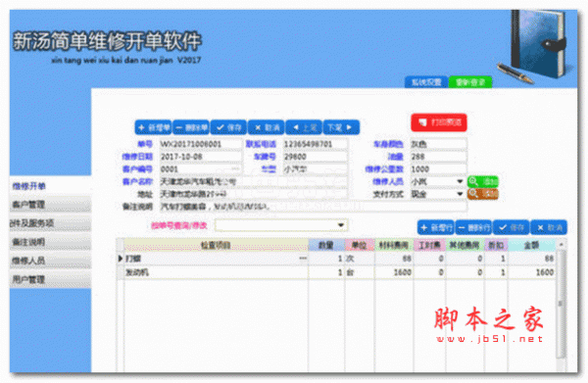
Task: Select 维修人员 in the sidebar
Action: (50, 261)
